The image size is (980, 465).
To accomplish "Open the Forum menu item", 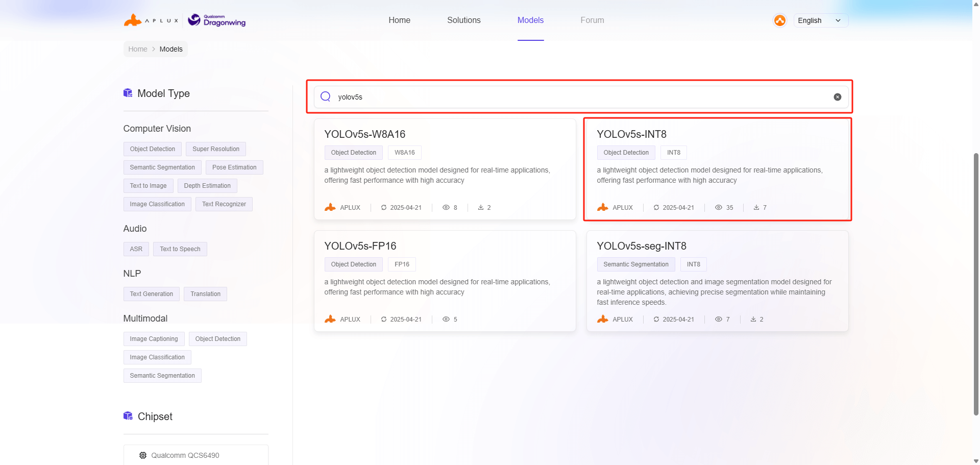I will 592,20.
